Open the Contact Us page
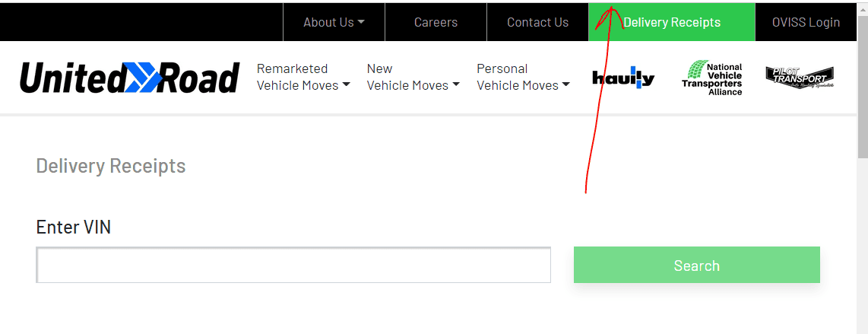The height and width of the screenshot is (334, 868). click(537, 22)
